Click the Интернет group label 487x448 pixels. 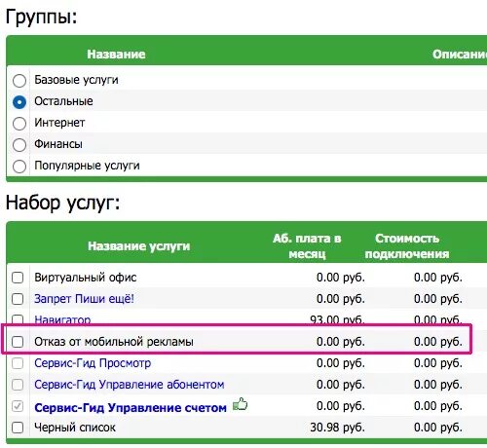(x=59, y=123)
